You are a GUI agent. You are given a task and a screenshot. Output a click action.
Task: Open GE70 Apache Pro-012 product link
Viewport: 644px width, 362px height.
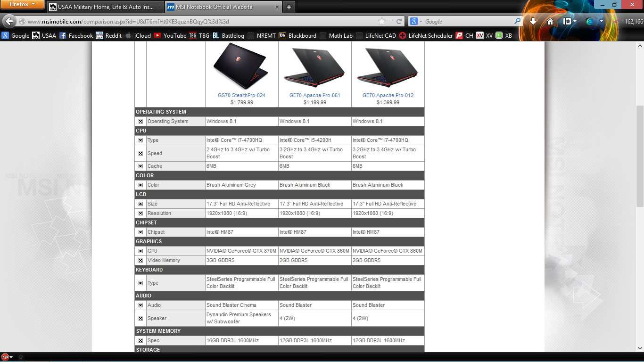388,95
